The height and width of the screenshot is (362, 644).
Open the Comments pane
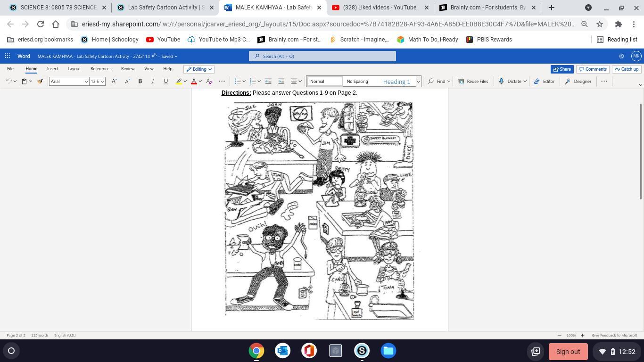(593, 69)
